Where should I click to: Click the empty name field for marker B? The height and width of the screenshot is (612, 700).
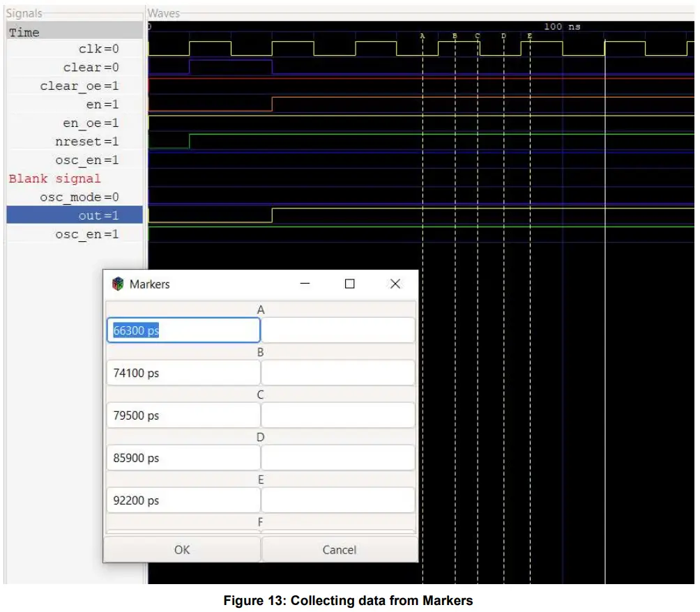338,373
